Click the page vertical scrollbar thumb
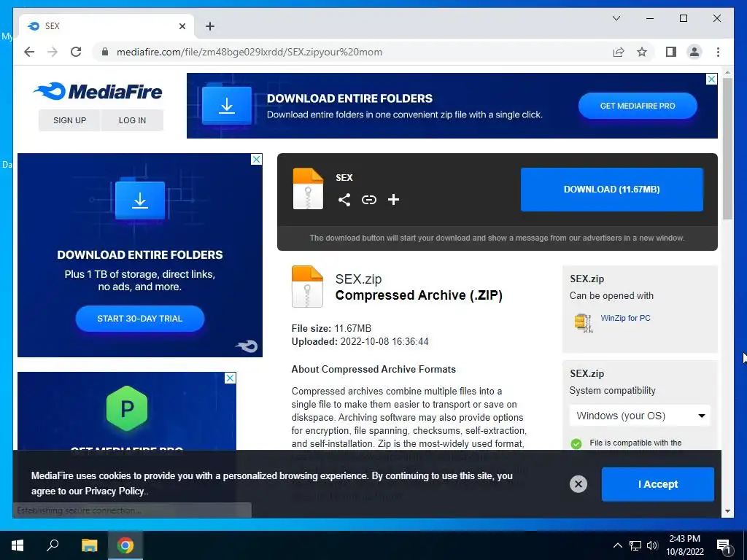This screenshot has width=747, height=560. [x=727, y=149]
